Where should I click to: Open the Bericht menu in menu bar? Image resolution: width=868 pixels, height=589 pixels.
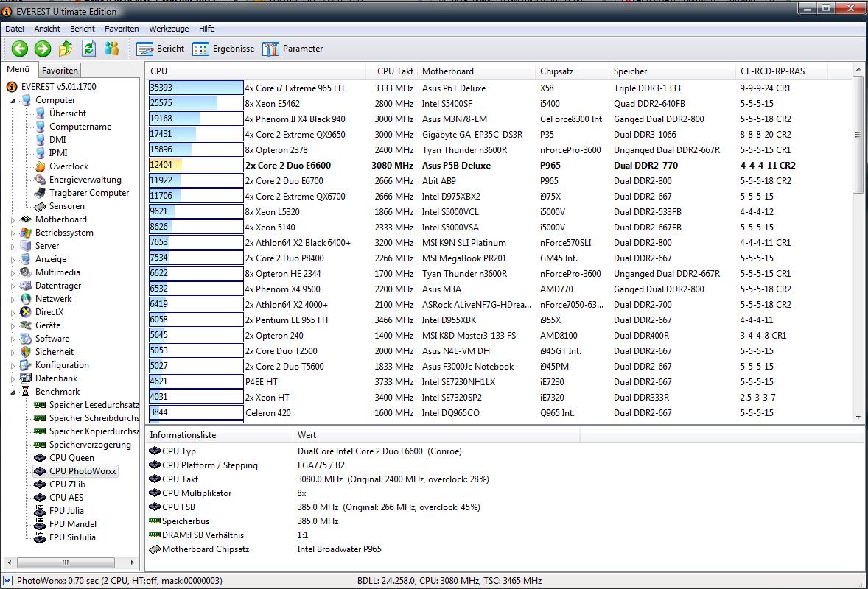tap(83, 29)
